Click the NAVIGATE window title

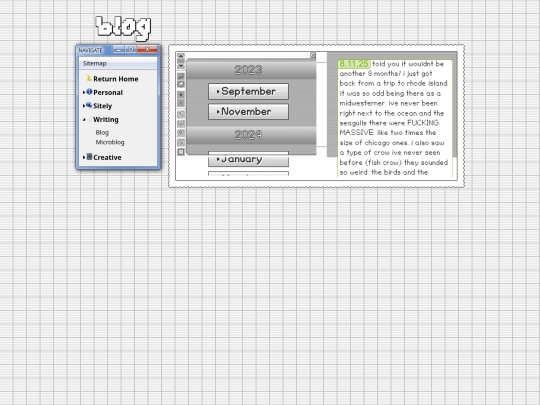tap(91, 50)
